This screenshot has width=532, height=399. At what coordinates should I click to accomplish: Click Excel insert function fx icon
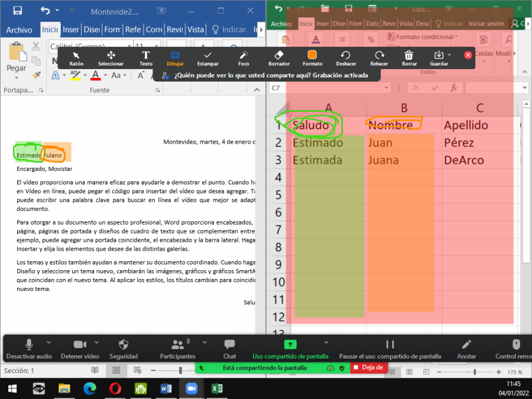tap(453, 88)
